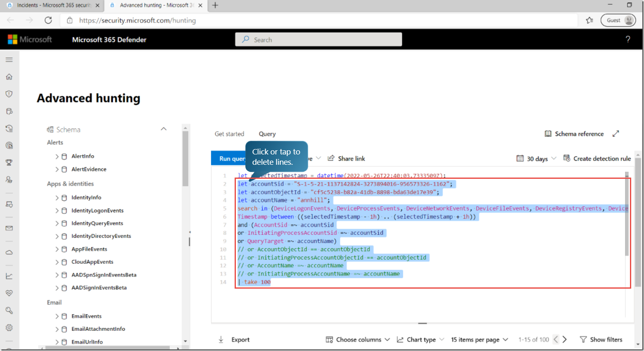Image resolution: width=644 pixels, height=351 pixels.
Task: Go to previous results page
Action: tap(556, 339)
